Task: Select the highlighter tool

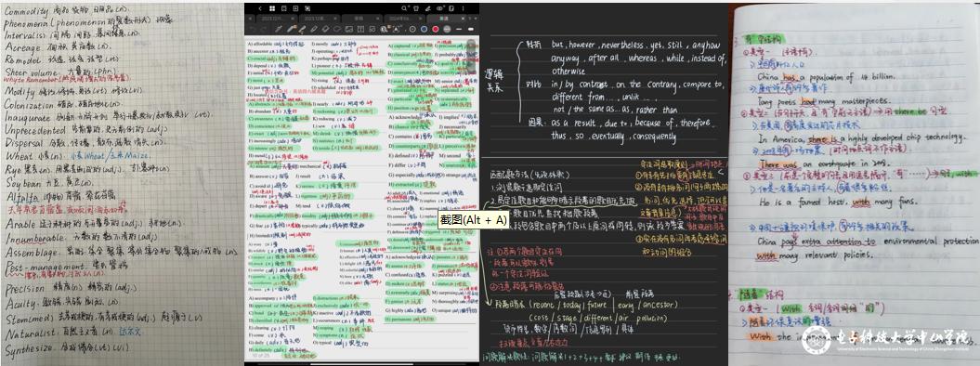Action: tap(302, 29)
